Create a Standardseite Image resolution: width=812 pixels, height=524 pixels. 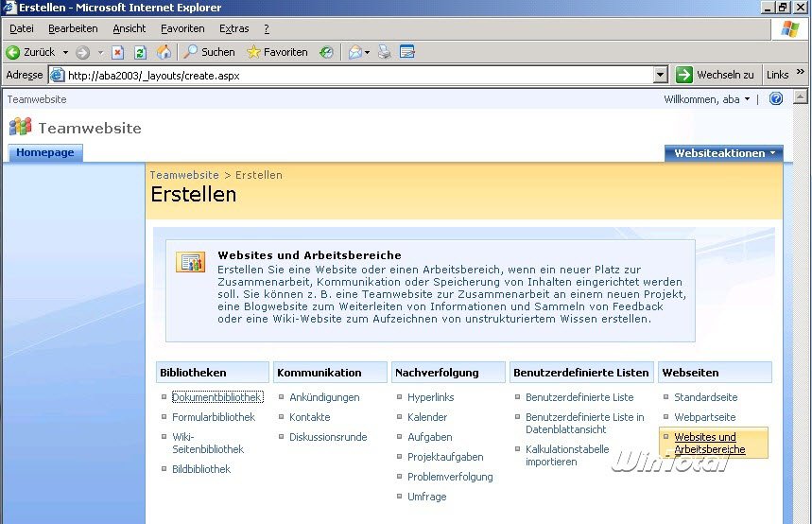706,397
